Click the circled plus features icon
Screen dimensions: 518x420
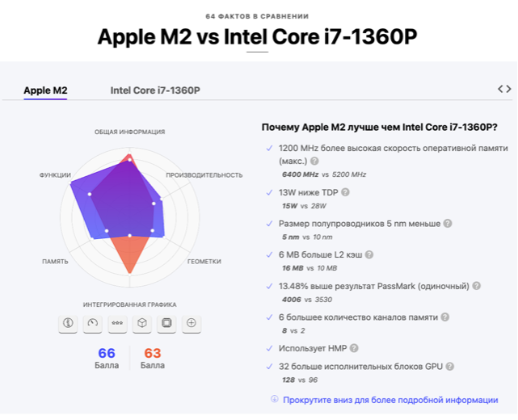click(192, 323)
